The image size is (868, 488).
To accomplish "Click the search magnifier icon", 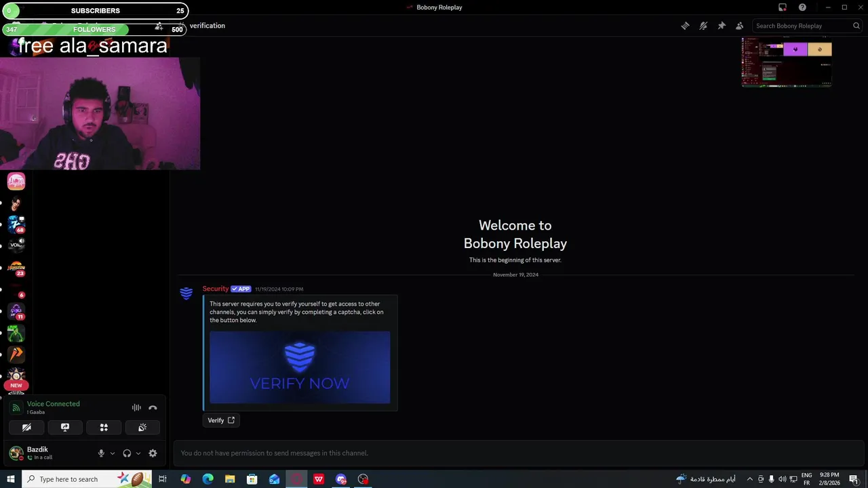I will (x=856, y=26).
